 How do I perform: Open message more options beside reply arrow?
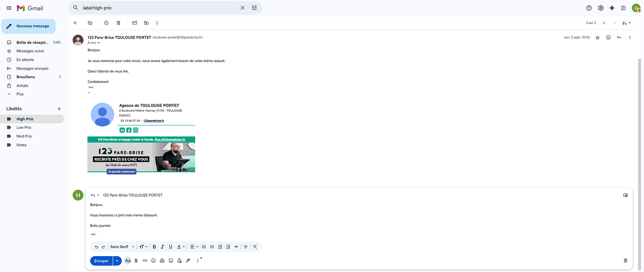[630, 37]
